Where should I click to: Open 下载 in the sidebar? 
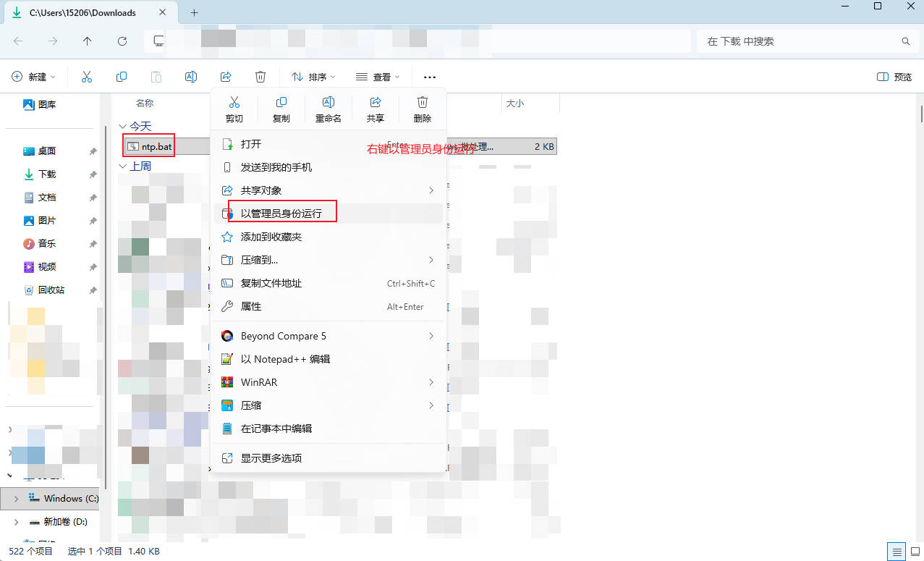(46, 174)
